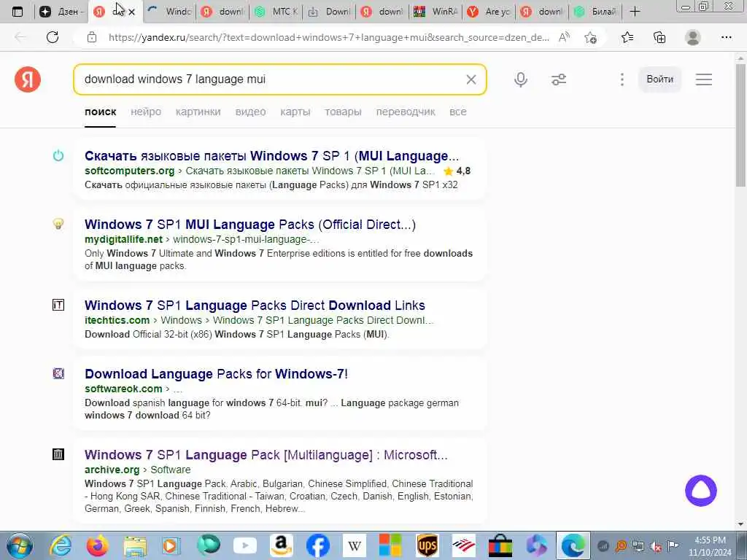This screenshot has height=560, width=747.
Task: Click the softcomputers.org domain link
Action: pos(130,171)
